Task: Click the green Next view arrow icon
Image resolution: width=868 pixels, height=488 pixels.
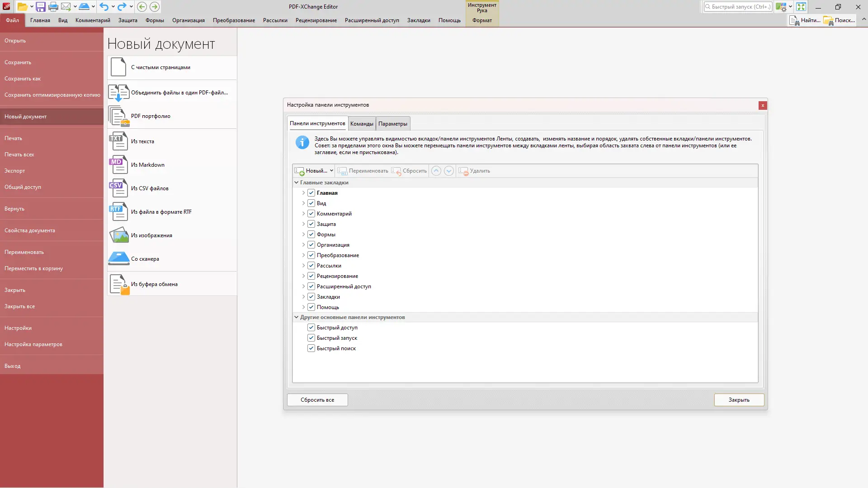Action: (155, 7)
